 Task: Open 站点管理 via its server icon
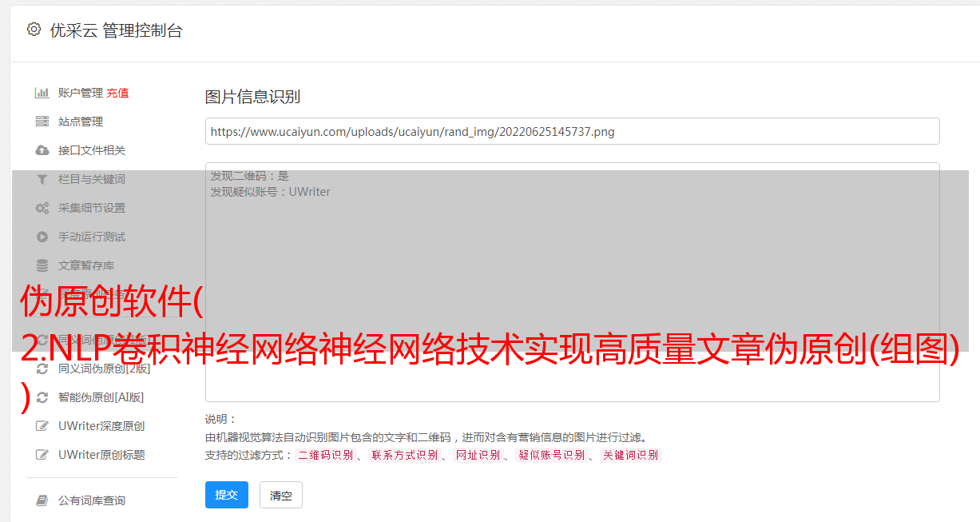click(x=42, y=122)
